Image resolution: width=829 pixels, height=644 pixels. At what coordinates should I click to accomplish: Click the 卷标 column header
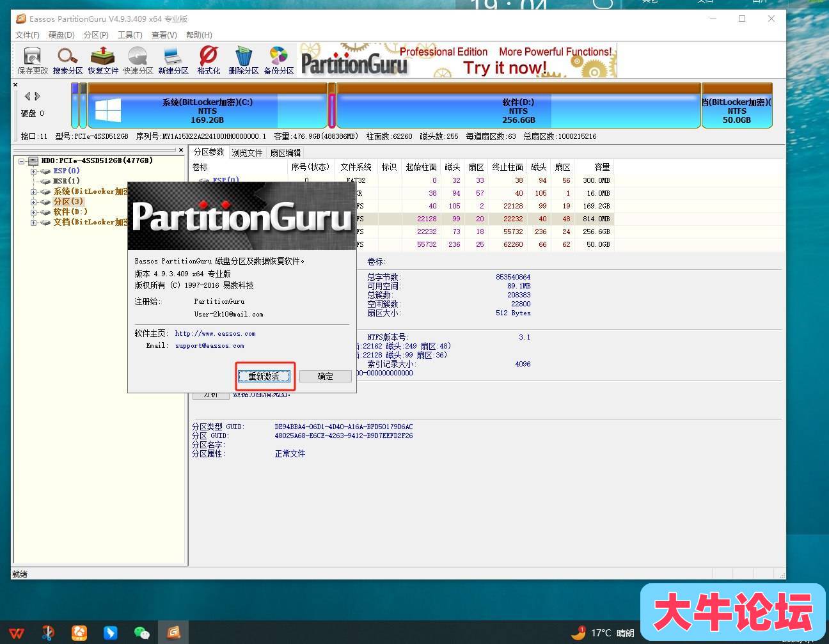pos(239,167)
